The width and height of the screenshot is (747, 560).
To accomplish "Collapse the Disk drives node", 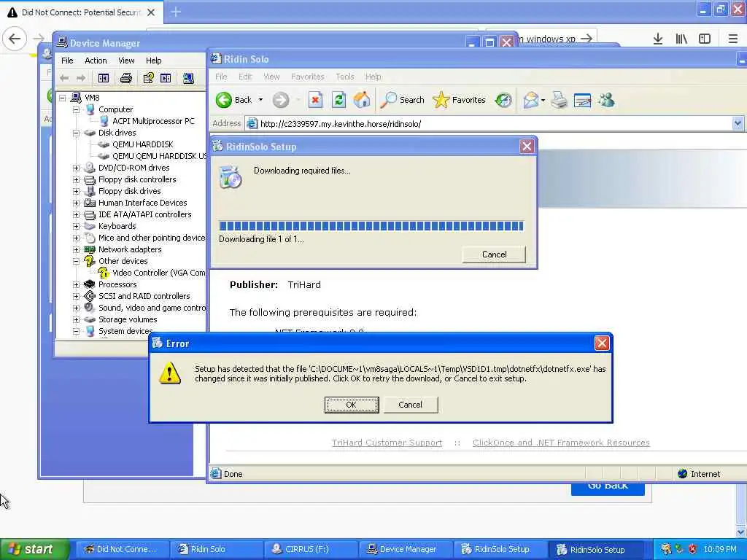I will point(76,133).
